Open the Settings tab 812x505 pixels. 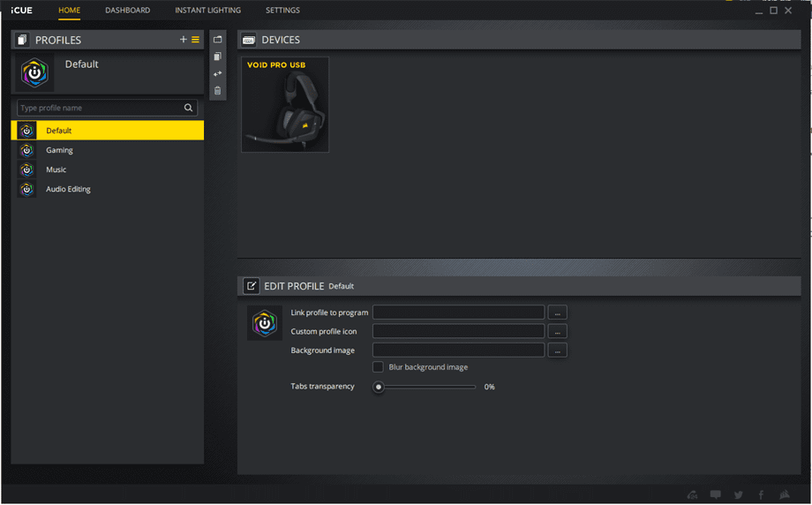[282, 11]
